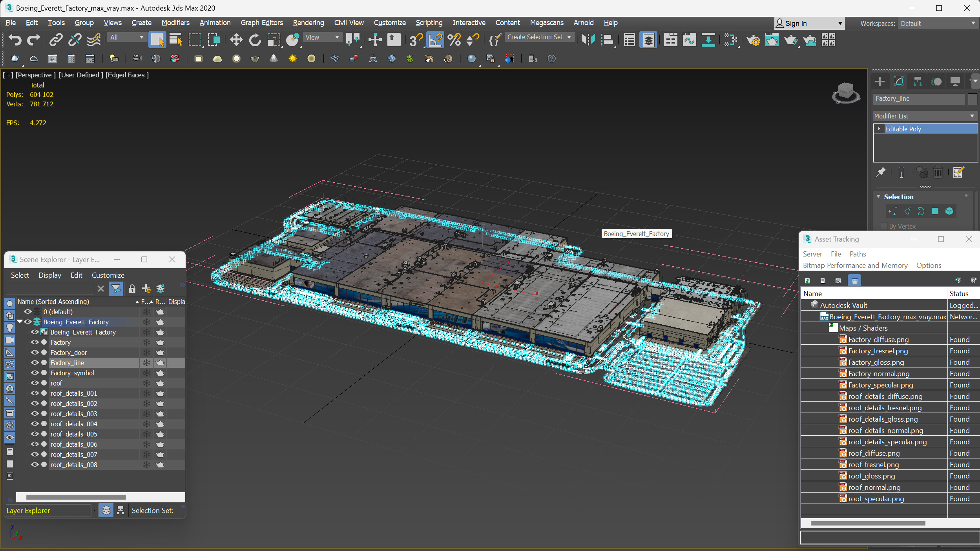Open the Modifier List dropdown
This screenshot has width=980, height=551.
tap(925, 116)
